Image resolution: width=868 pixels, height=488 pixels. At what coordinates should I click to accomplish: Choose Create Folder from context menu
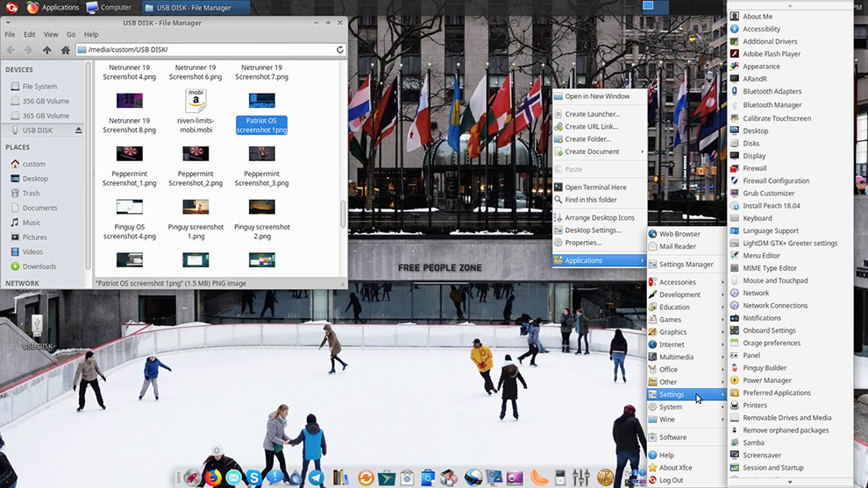tap(600, 139)
